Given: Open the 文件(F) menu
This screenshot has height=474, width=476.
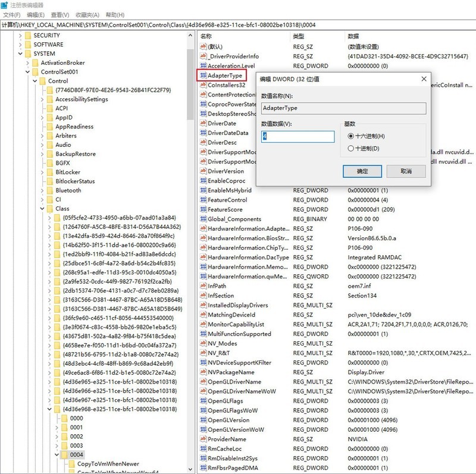Looking at the screenshot, I should click(12, 14).
